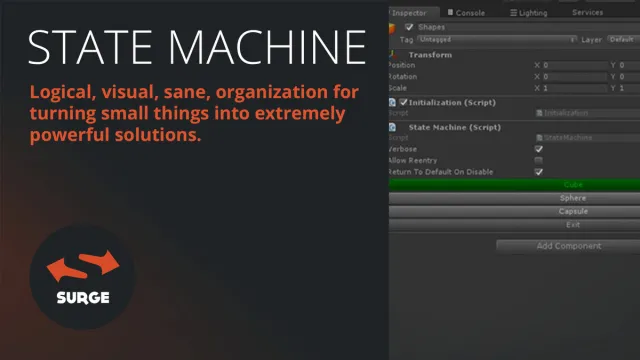Click the green Cube state button
Image resolution: width=640 pixels, height=360 pixels.
[x=514, y=185]
